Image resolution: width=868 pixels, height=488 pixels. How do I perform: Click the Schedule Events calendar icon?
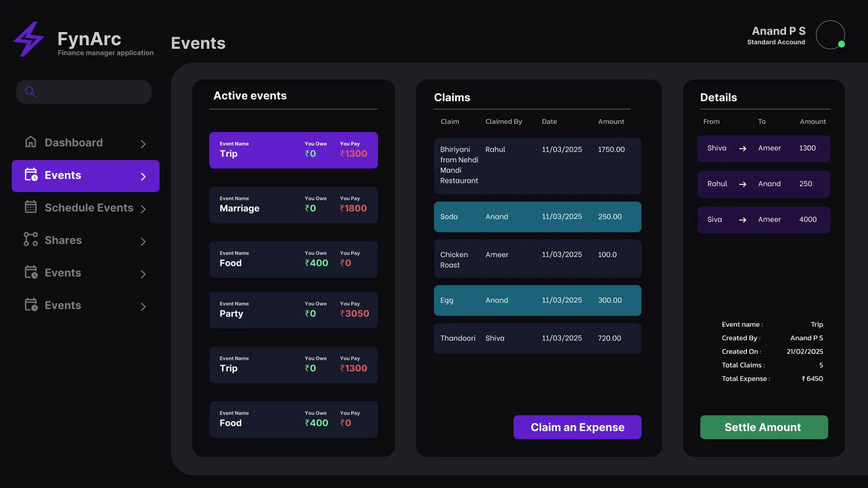(30, 207)
